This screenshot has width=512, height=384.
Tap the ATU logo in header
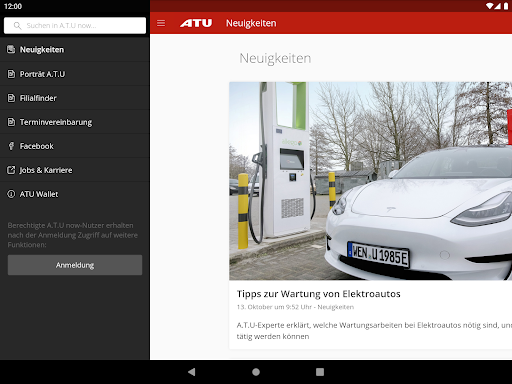196,23
